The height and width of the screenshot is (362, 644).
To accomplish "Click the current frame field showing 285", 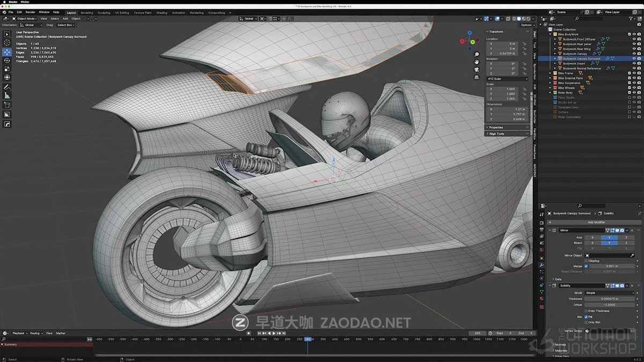I will point(477,333).
